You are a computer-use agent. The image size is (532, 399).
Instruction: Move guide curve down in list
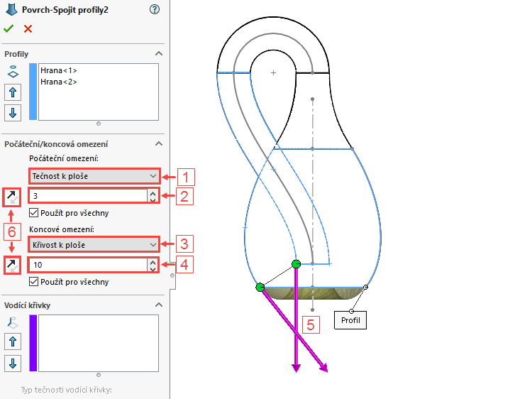pos(13,364)
